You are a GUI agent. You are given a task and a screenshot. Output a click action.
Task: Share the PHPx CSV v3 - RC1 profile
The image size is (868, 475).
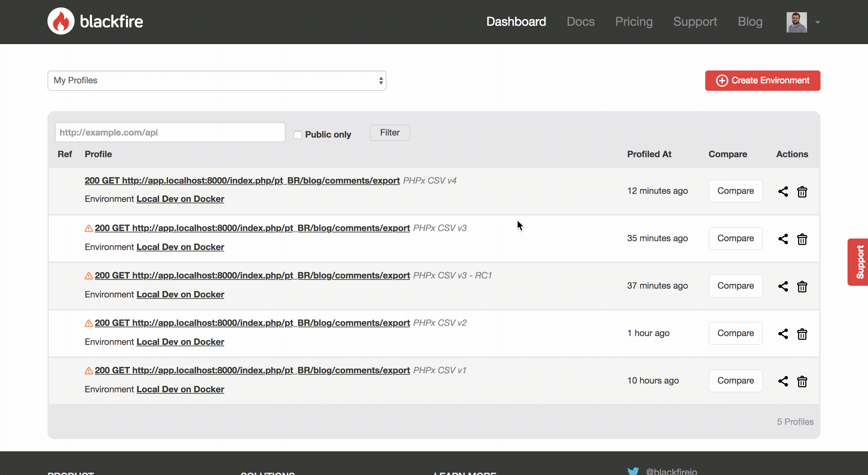click(x=783, y=286)
